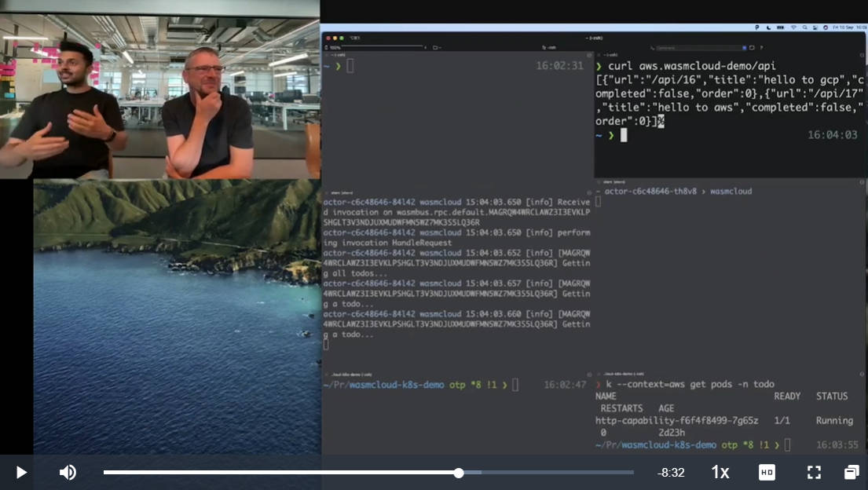Click the 16:02:31 timestamp in the top-left pane
This screenshot has height=490, width=868.
coord(559,66)
